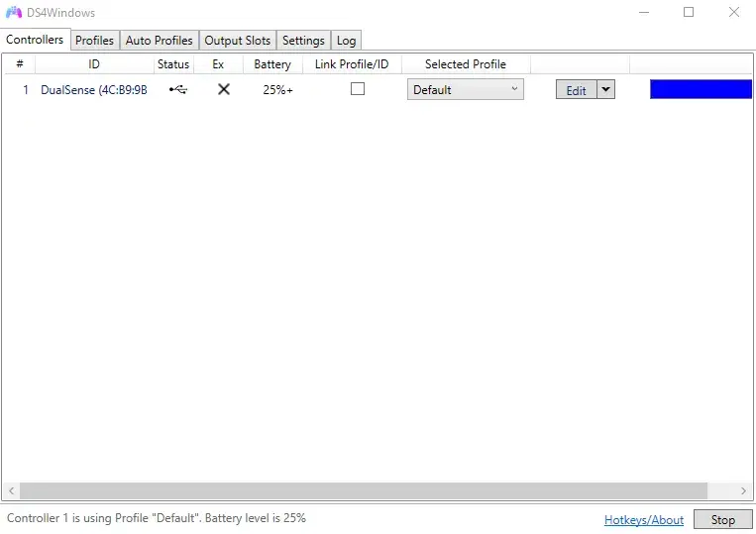The image size is (756, 534).
Task: Click the horizontal scrollbar thumb
Action: (364, 491)
